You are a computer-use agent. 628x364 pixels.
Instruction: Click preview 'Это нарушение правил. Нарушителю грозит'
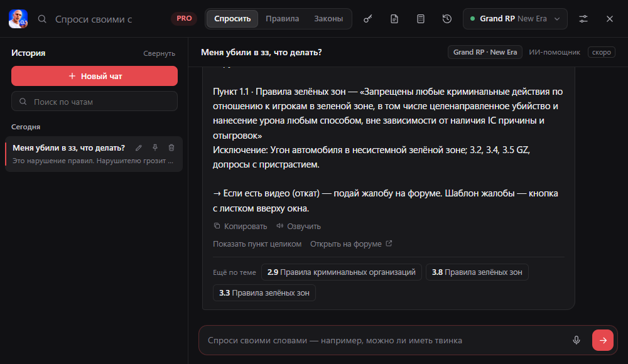coord(92,161)
